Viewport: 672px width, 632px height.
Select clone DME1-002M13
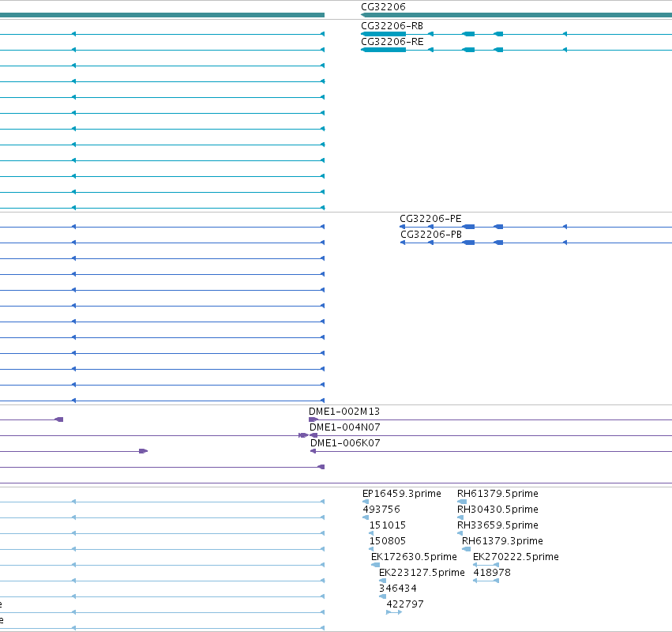(x=344, y=412)
